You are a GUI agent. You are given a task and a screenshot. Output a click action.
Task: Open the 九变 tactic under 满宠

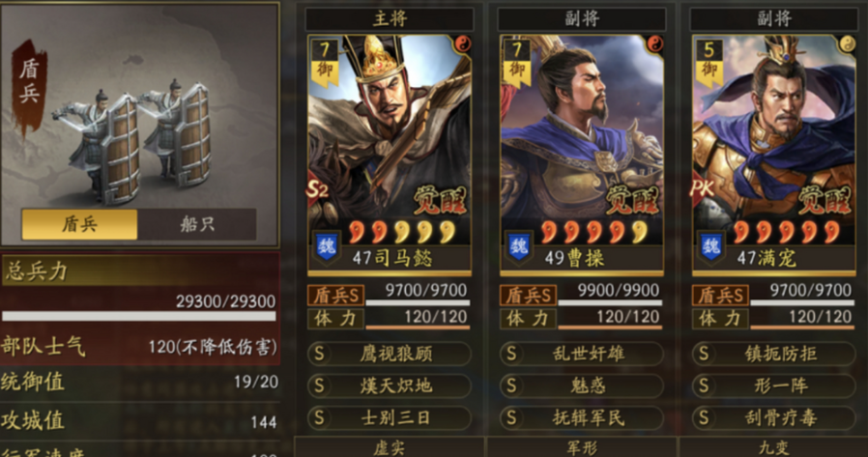click(x=773, y=447)
